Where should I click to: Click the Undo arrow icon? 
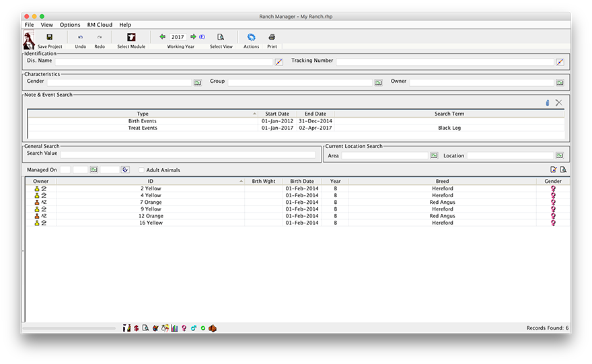tap(81, 37)
